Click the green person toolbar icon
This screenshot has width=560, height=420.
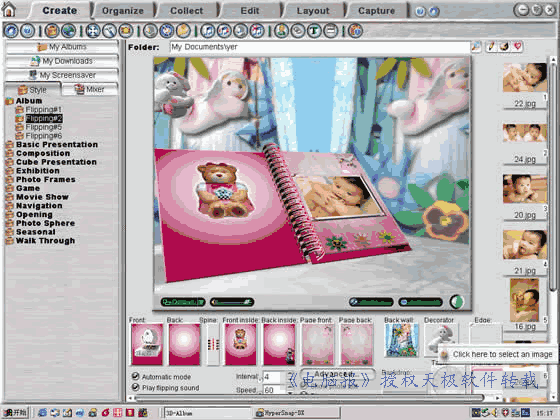[x=281, y=31]
